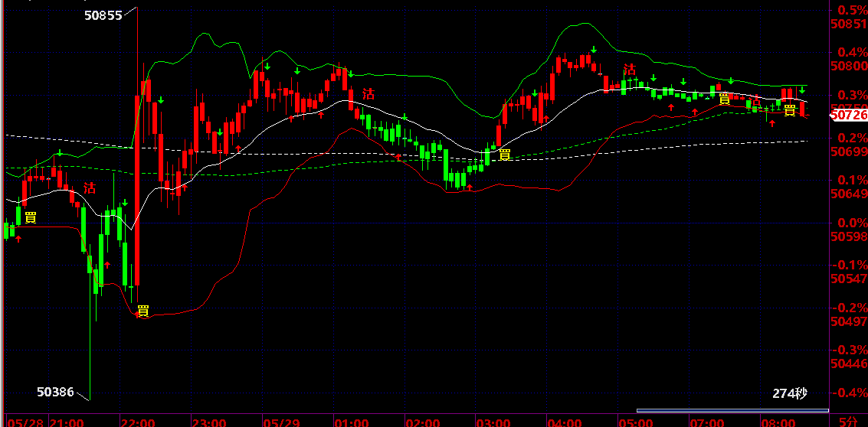Click the 03:00 time axis label
Viewport: 868px width, 427px height.
(x=493, y=422)
